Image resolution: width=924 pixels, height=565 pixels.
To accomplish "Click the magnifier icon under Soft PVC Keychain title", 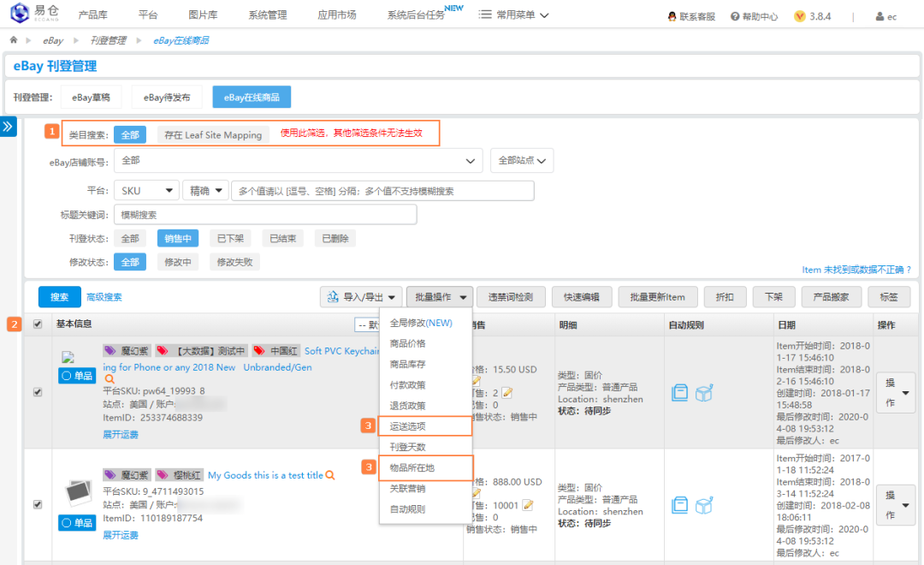I will click(x=110, y=379).
